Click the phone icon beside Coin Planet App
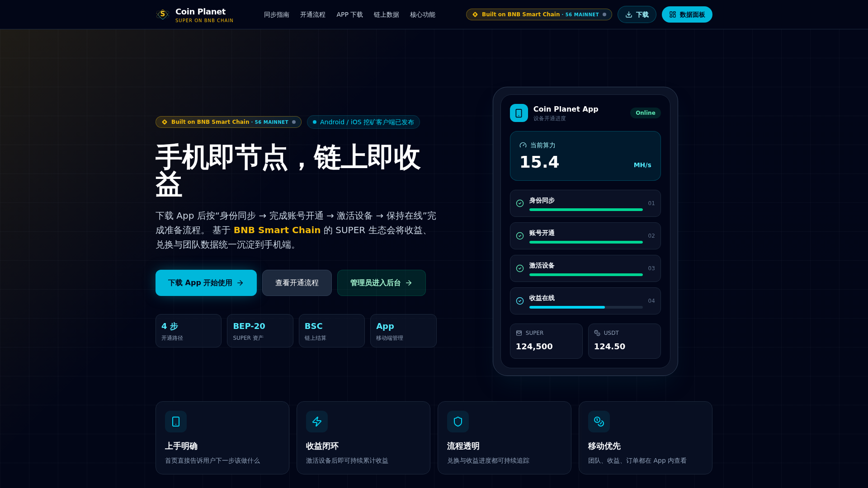This screenshot has height=488, width=868. [x=519, y=113]
